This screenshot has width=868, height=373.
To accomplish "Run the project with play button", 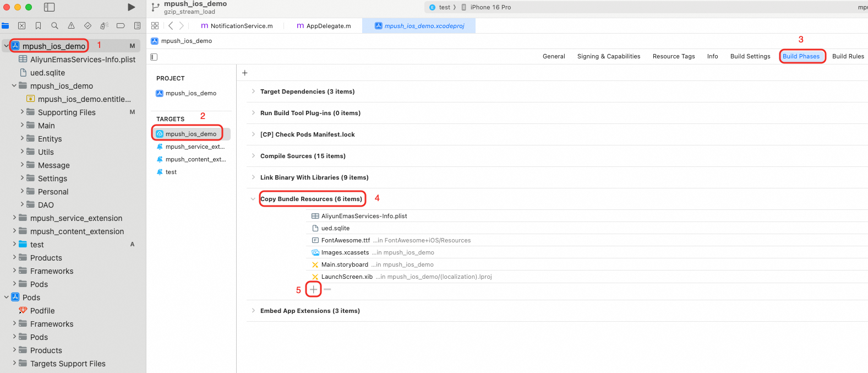I will [131, 7].
